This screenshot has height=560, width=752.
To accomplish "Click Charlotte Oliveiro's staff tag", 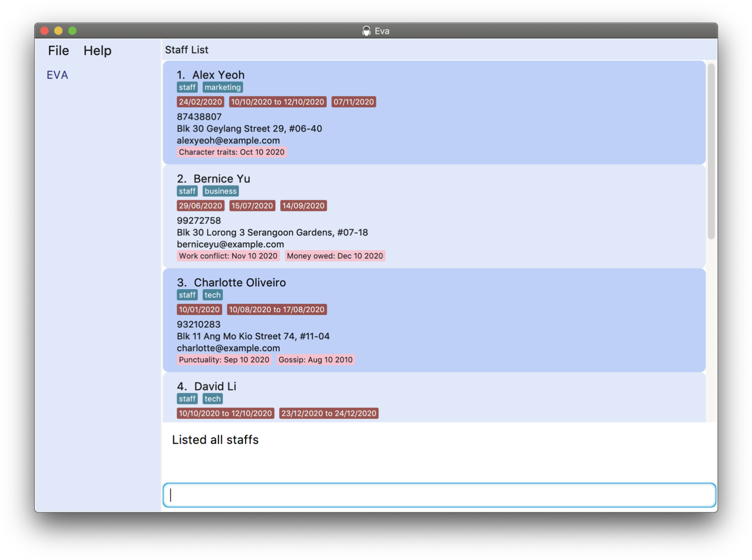I will point(187,295).
